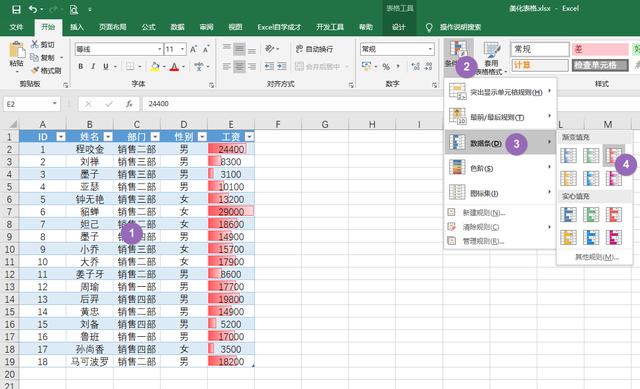Switch to the 公式 ribbon tab
640x389 pixels.
pyautogui.click(x=149, y=27)
